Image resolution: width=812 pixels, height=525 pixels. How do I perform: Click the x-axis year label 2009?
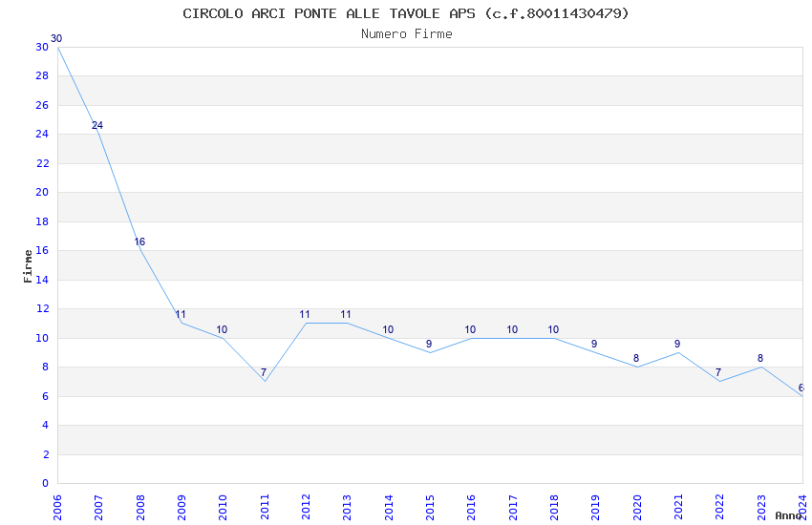pos(182,508)
